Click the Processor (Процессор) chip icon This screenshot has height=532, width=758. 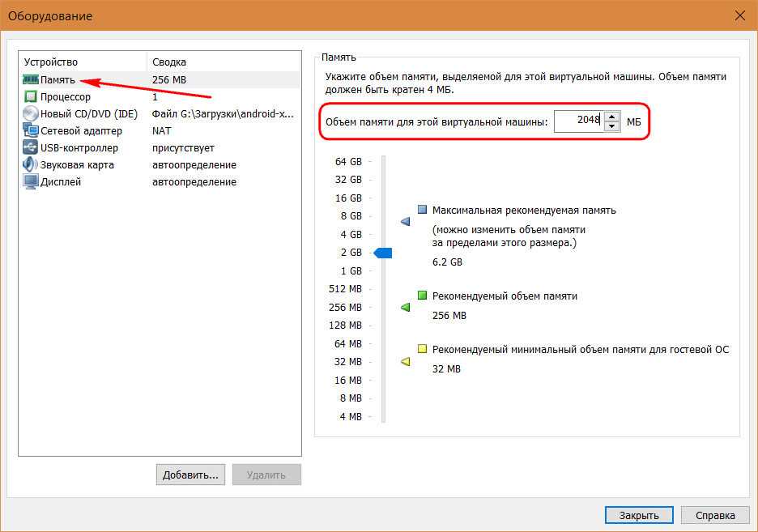(x=31, y=97)
